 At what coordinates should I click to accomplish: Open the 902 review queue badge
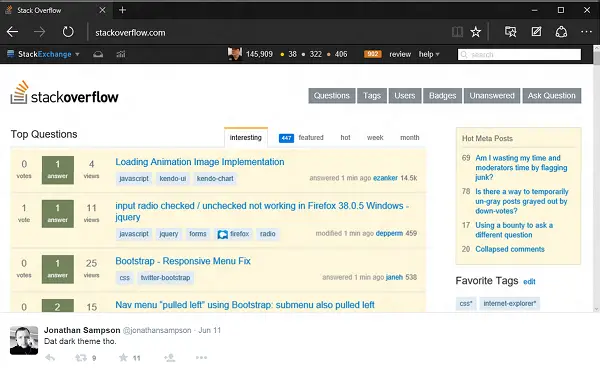tap(373, 54)
